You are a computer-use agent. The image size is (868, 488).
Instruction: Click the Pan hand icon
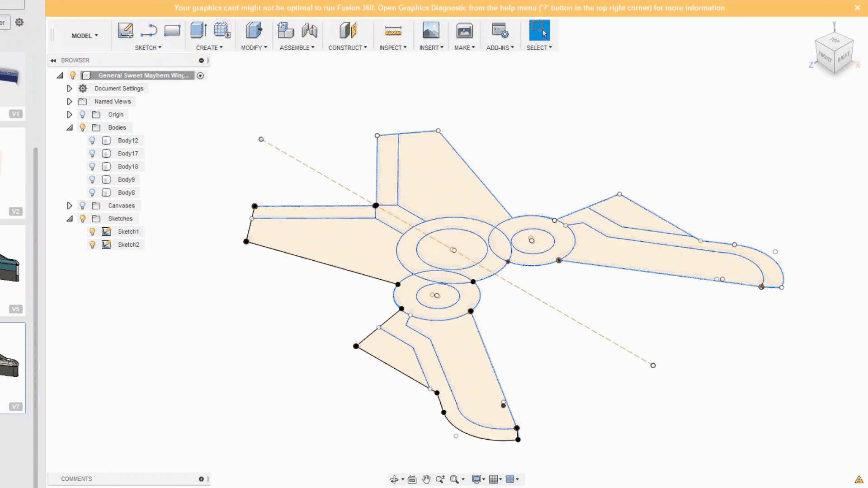pyautogui.click(x=426, y=479)
